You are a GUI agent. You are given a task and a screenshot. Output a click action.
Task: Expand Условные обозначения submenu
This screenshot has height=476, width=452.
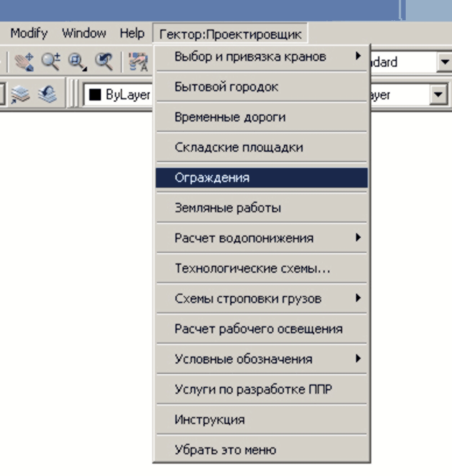point(262,359)
